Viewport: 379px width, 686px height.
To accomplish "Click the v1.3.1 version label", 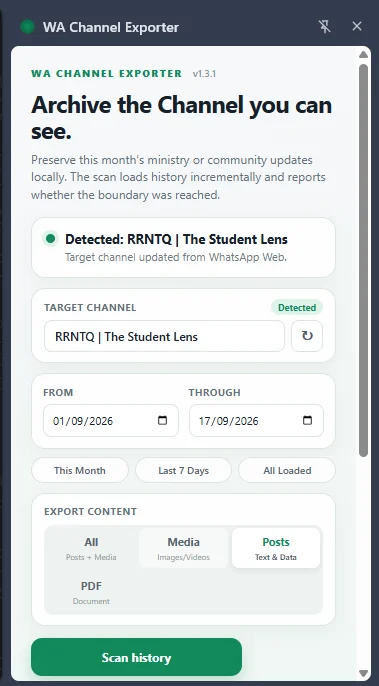I will coord(204,74).
